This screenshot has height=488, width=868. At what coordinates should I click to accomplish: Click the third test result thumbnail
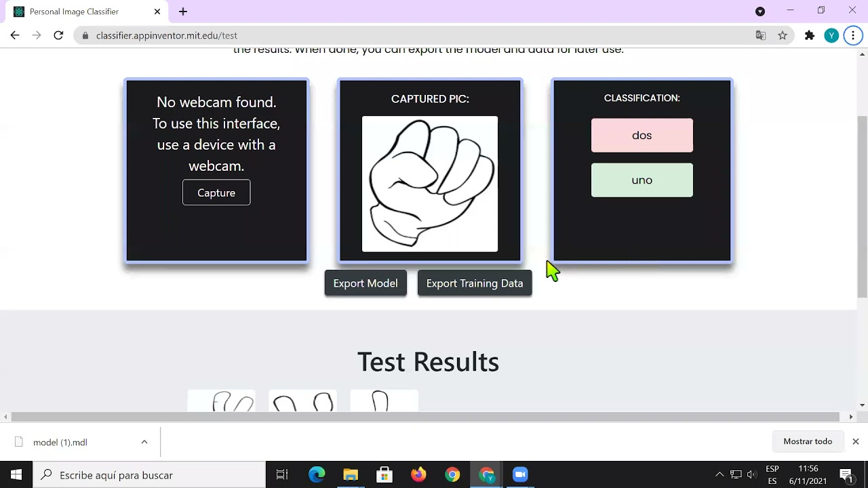point(384,401)
